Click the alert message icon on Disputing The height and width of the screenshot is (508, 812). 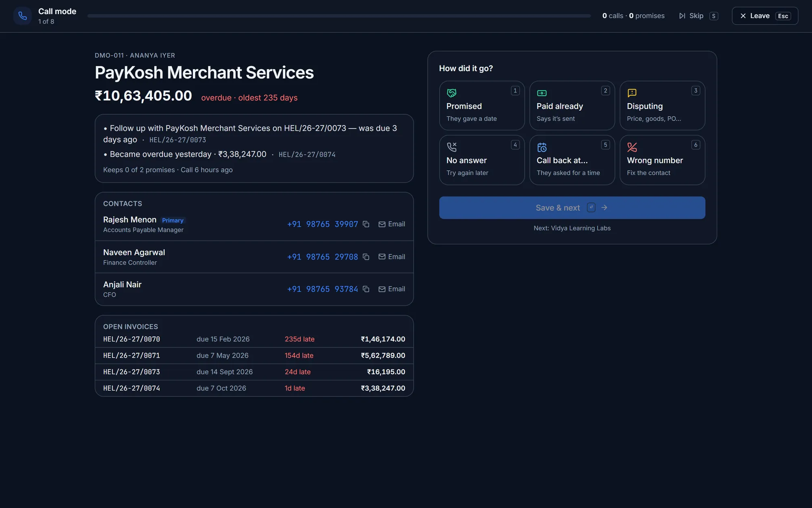click(632, 93)
